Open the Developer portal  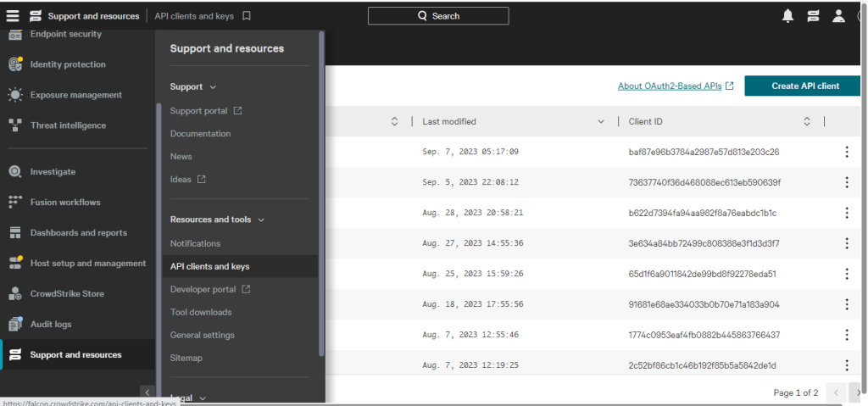click(210, 289)
